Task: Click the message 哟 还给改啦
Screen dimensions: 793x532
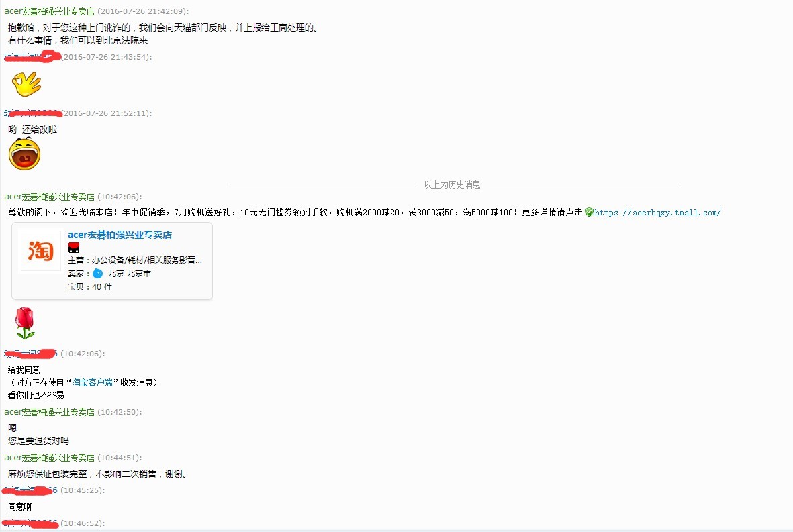Action: [x=33, y=129]
